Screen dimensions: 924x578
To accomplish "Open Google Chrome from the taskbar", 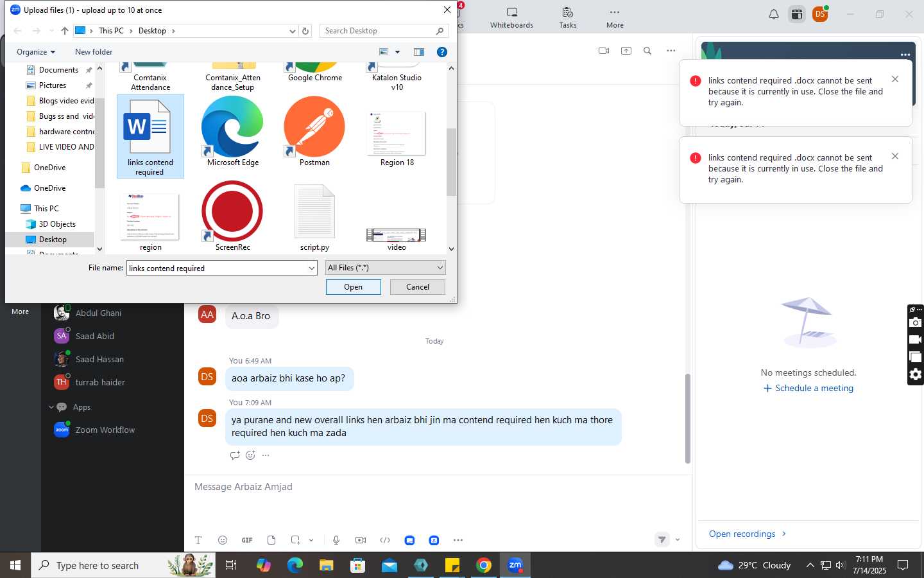I will [x=484, y=565].
